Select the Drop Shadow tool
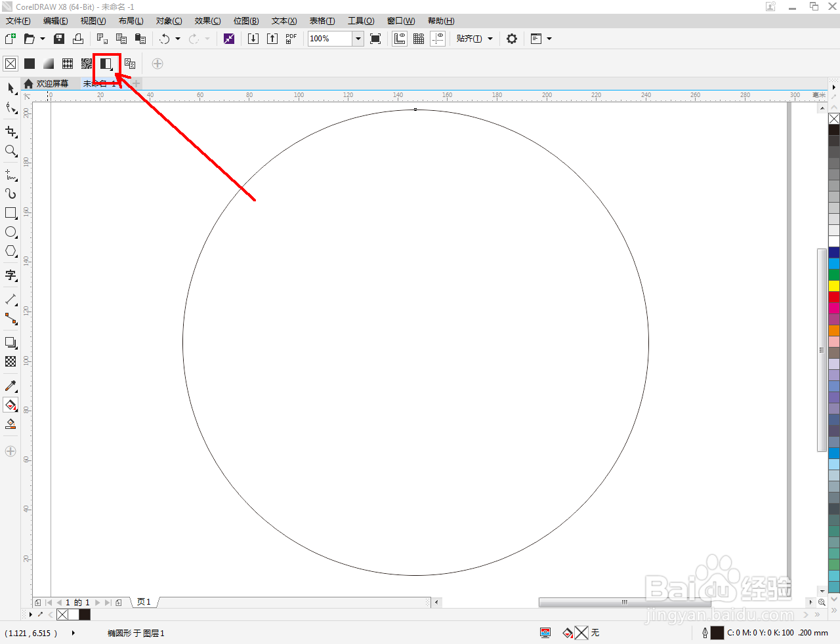Viewport: 840px width, 644px height. pos(11,343)
